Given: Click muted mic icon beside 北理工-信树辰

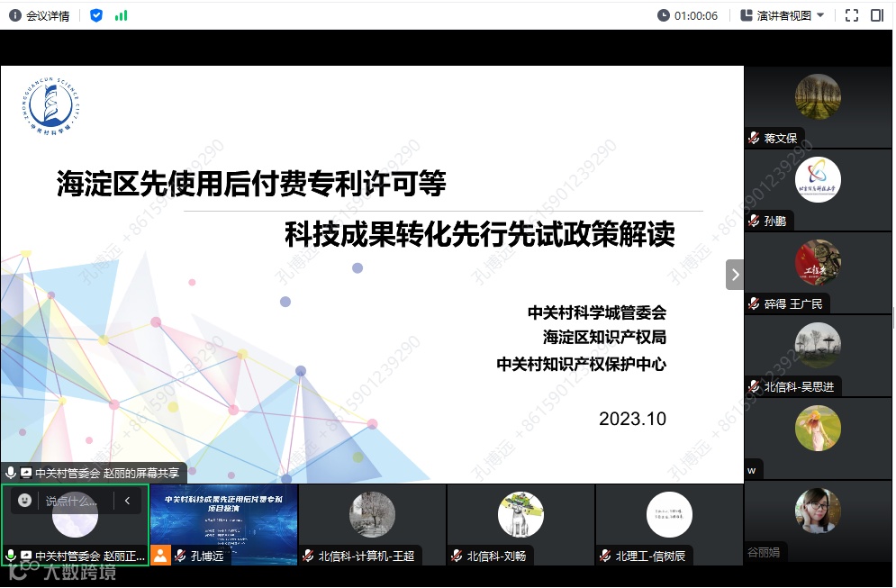Looking at the screenshot, I should point(605,556).
